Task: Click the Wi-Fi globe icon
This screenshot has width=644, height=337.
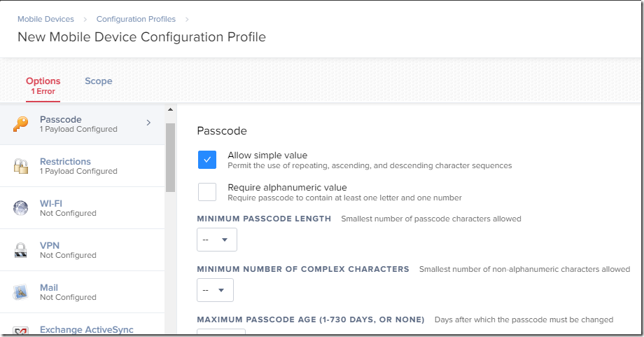Action: 20,208
